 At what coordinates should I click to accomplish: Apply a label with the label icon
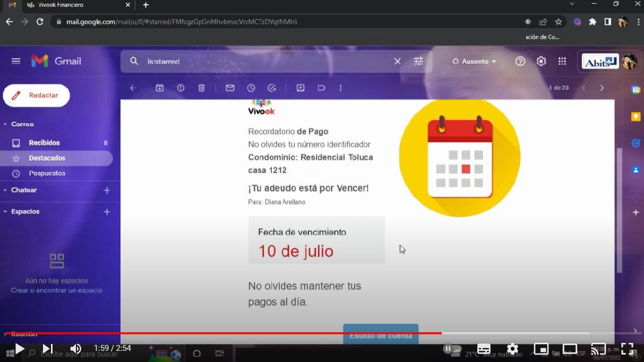click(321, 88)
